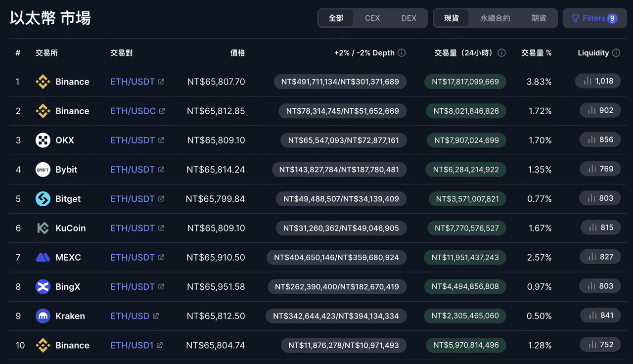The width and height of the screenshot is (633, 364).
Task: Click the MEXC exchange logo icon
Action: (43, 257)
